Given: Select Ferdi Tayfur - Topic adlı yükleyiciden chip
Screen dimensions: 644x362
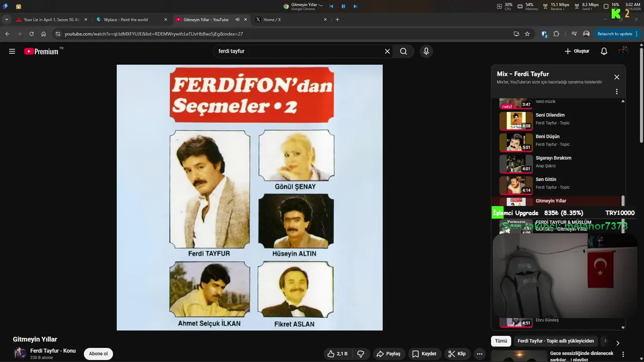Looking at the screenshot, I should 555,341.
